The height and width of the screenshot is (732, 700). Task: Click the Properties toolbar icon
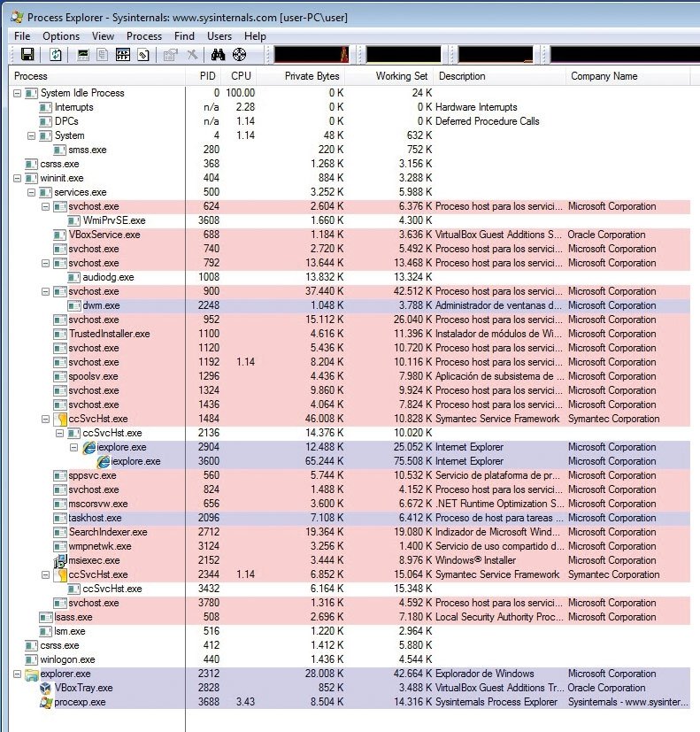[x=170, y=55]
